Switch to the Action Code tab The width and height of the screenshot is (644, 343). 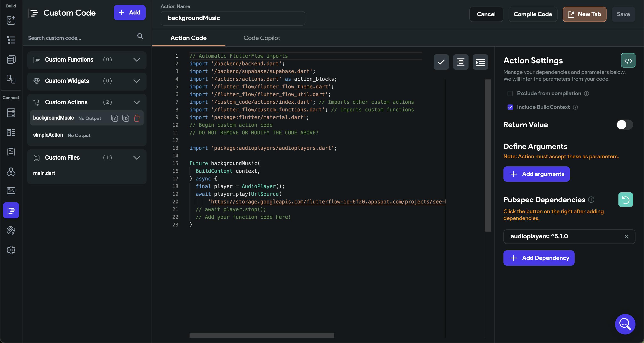click(188, 38)
